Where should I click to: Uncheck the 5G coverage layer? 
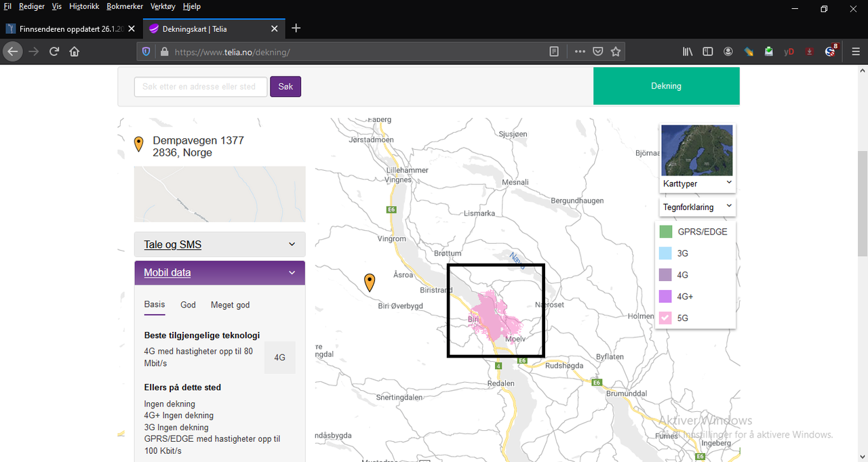[666, 318]
